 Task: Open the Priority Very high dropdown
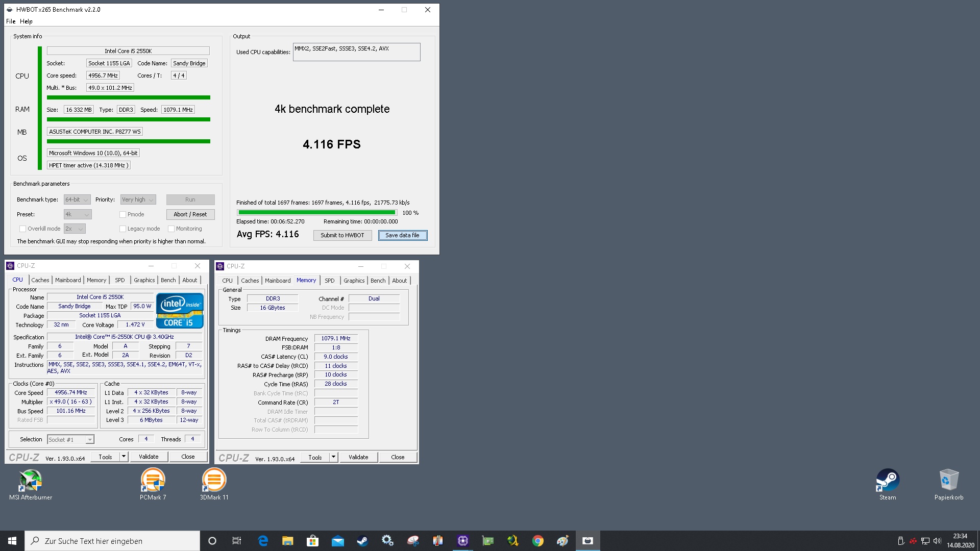[x=138, y=200]
